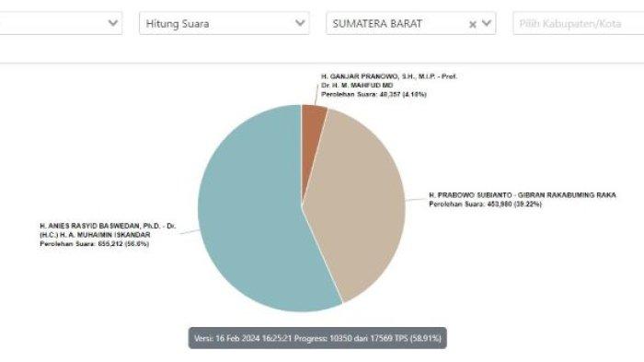Click Perolehan Suara 39.22% text for Prabowo
644x362 pixels.
tap(486, 204)
